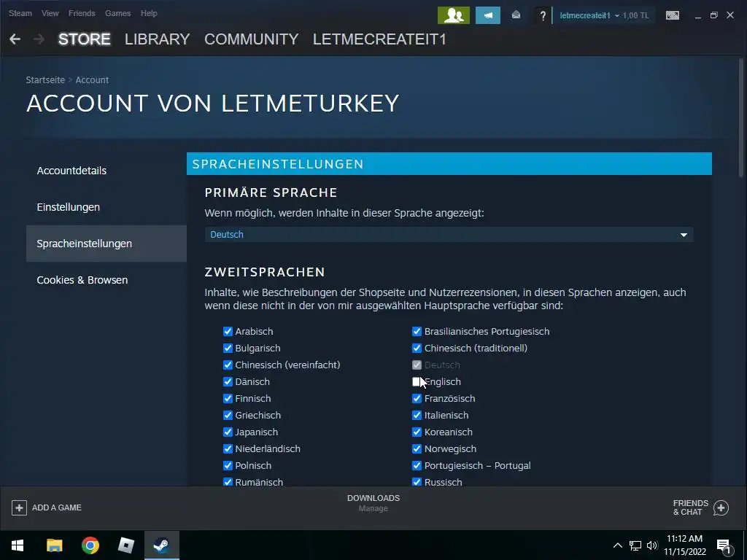This screenshot has height=560, width=747.
Task: Toggle the Niederländisch checkbox
Action: (228, 448)
